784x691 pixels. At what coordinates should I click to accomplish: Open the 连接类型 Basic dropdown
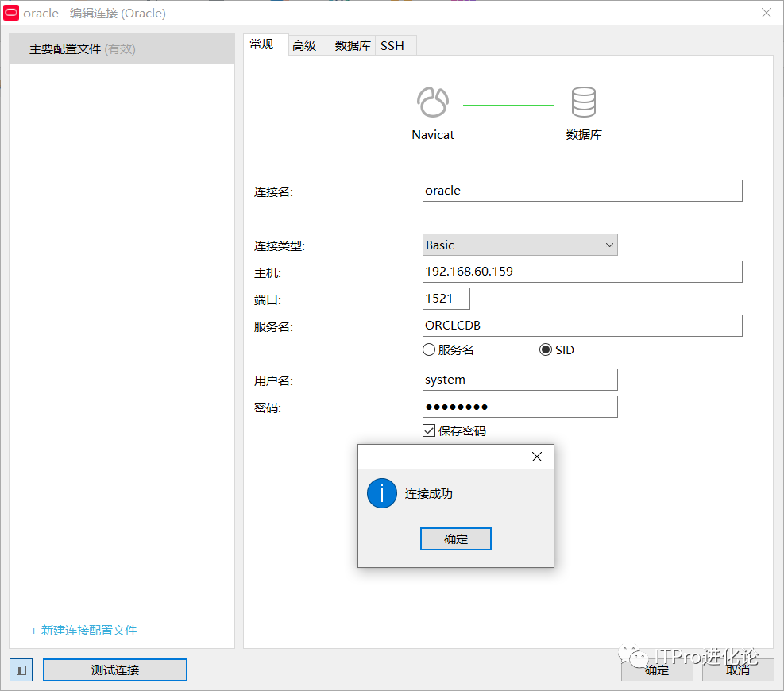520,245
